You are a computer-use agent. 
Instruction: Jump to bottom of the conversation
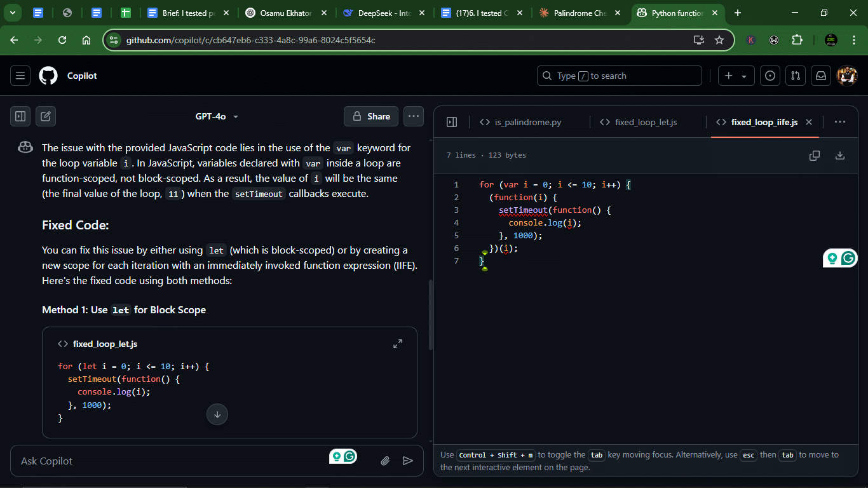(x=217, y=414)
